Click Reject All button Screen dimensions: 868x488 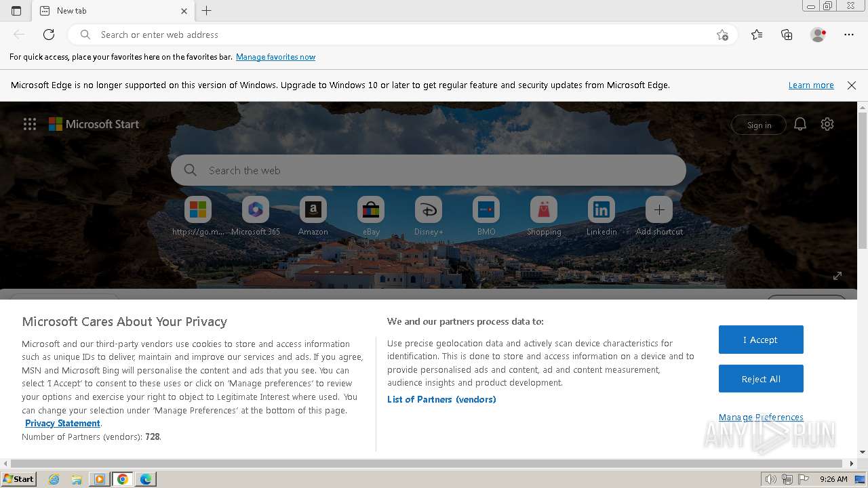761,379
